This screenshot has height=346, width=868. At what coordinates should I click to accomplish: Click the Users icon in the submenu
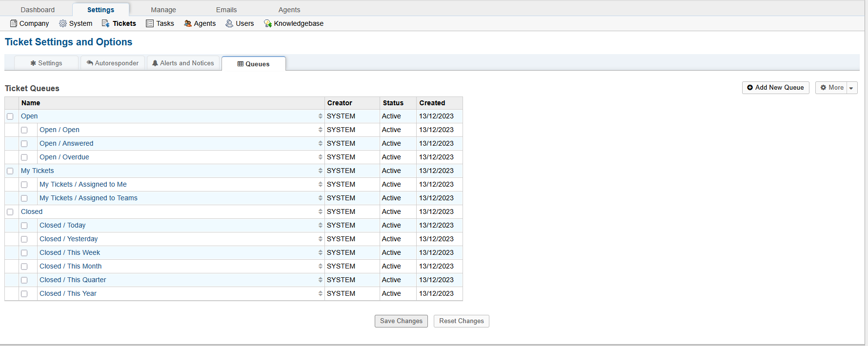(x=229, y=23)
